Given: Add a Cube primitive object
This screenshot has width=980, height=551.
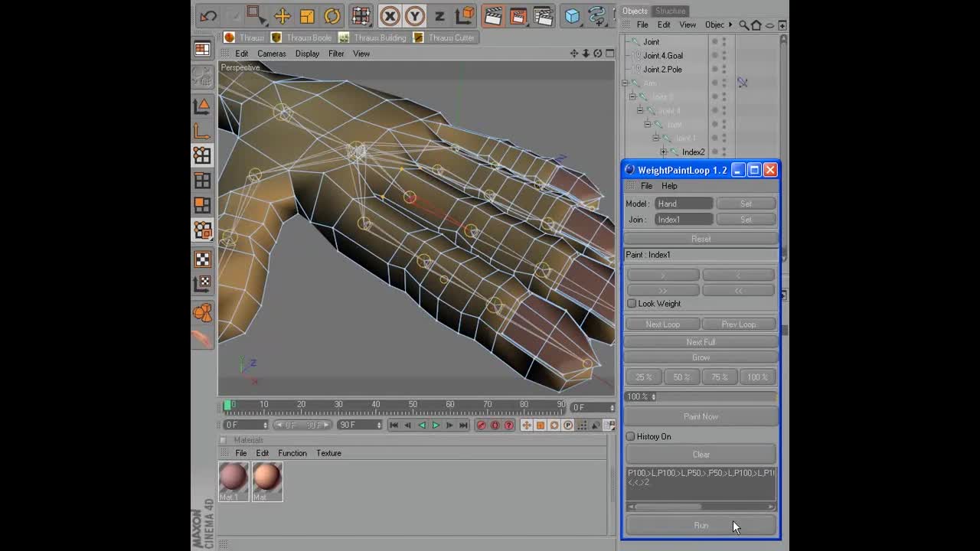Looking at the screenshot, I should tap(572, 16).
